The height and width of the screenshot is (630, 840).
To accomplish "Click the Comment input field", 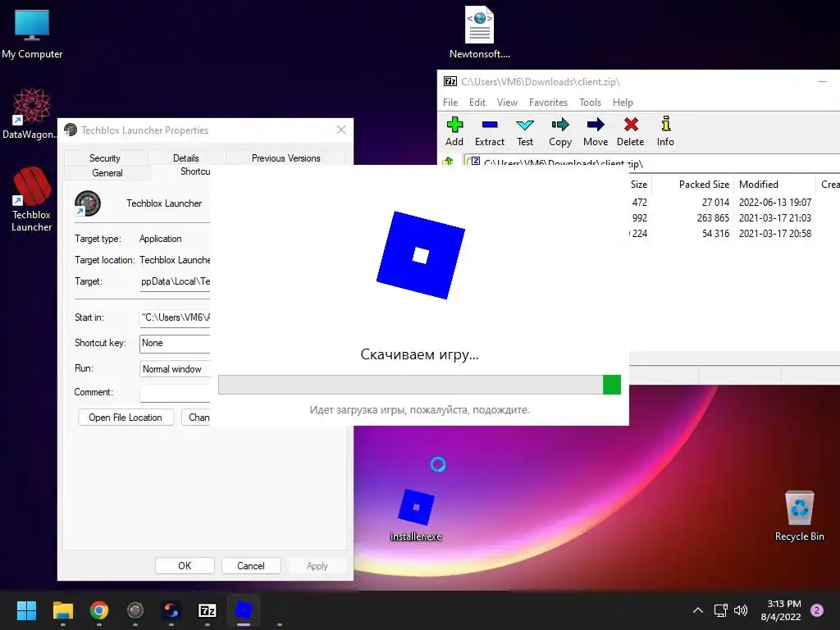I will point(176,393).
